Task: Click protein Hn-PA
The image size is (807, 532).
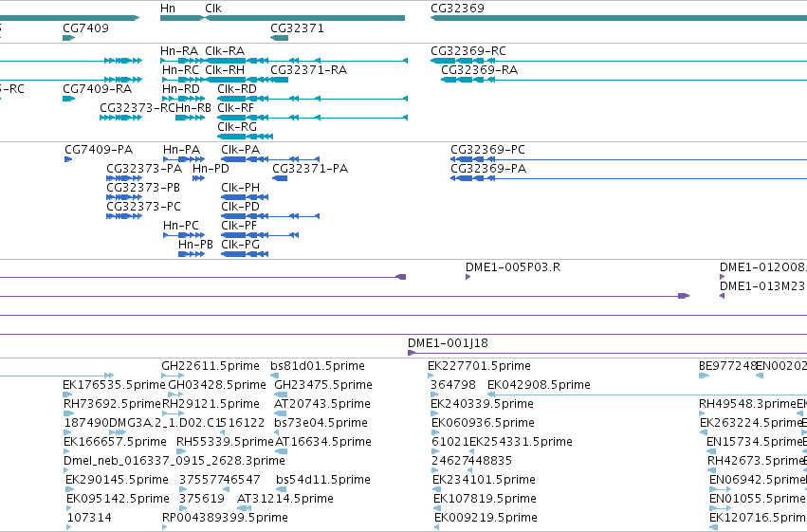Action: (181, 150)
